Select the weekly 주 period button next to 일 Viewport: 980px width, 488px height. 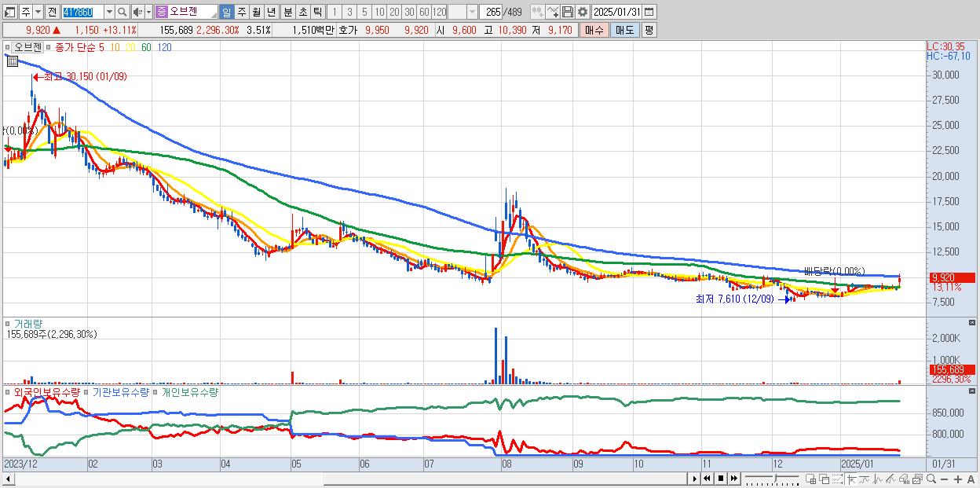pos(241,13)
